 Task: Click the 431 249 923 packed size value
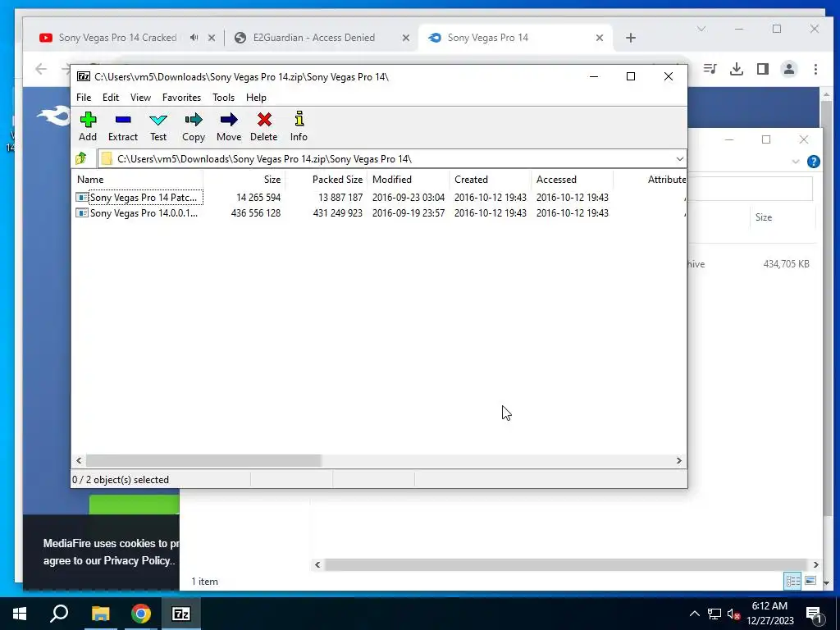(337, 213)
